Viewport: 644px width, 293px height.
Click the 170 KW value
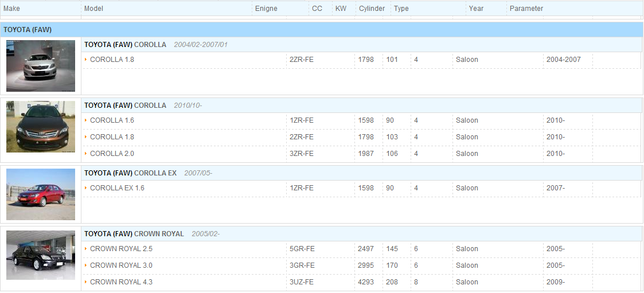pyautogui.click(x=392, y=265)
